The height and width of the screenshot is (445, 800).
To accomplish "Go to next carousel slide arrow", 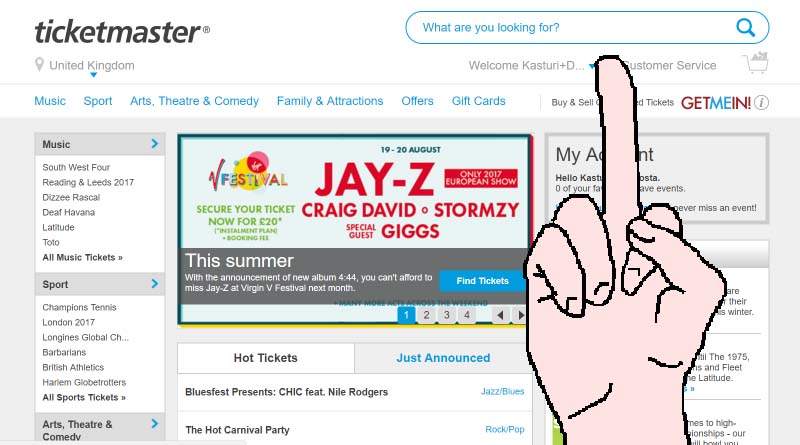I will pos(520,315).
